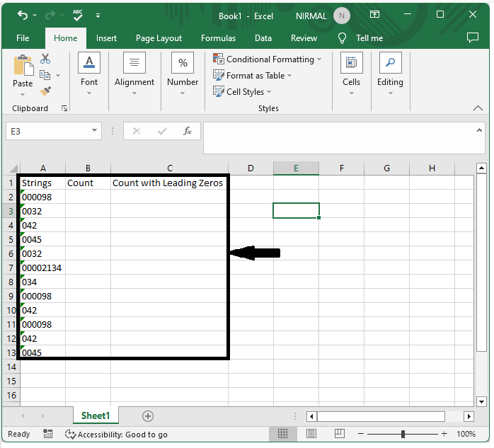This screenshot has width=494, height=448.
Task: Click the Undo arrow in title bar
Action: click(23, 15)
